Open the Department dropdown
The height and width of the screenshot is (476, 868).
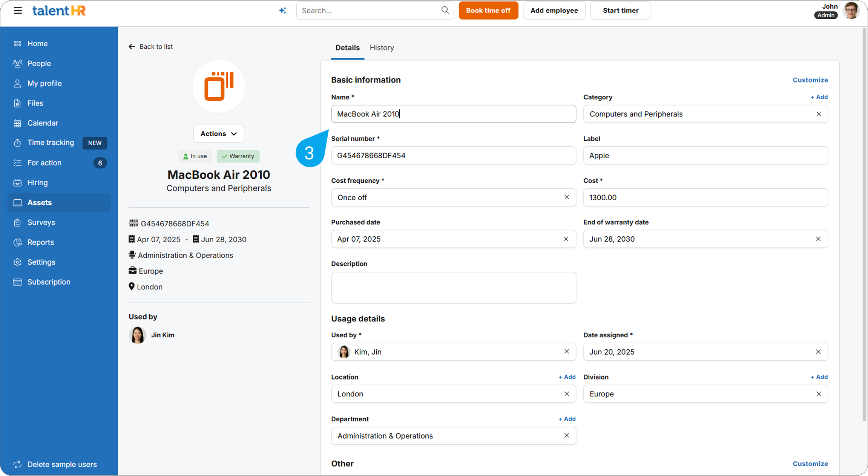tap(454, 436)
